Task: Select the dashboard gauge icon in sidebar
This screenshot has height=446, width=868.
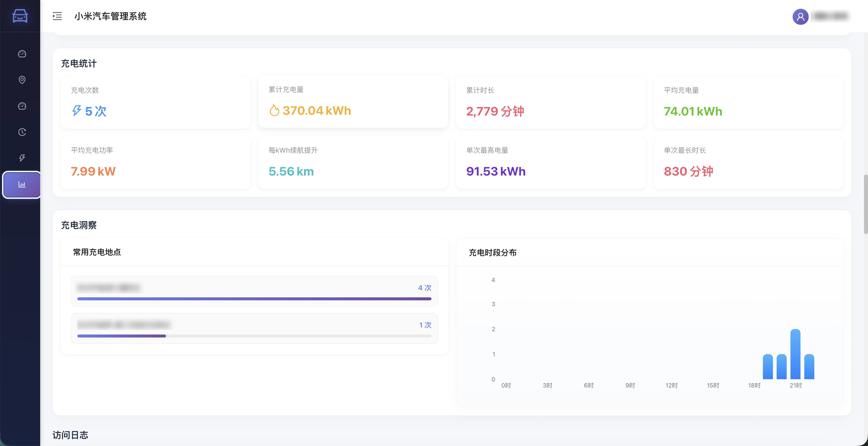Action: (22, 53)
